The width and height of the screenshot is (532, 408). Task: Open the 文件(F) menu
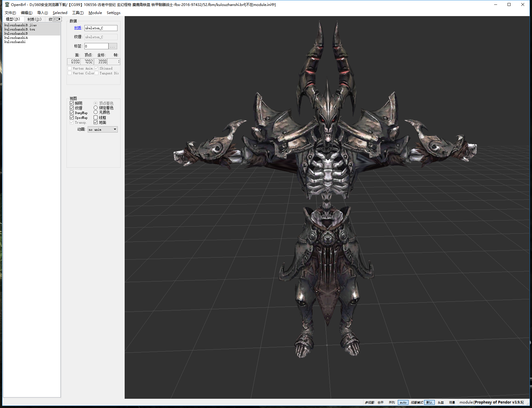pyautogui.click(x=10, y=13)
